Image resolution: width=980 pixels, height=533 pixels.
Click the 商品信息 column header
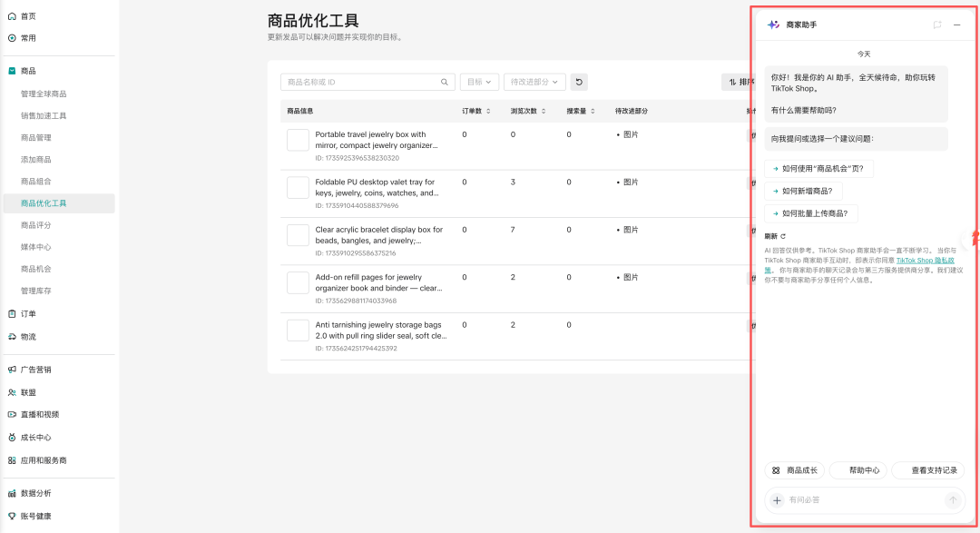click(x=300, y=111)
